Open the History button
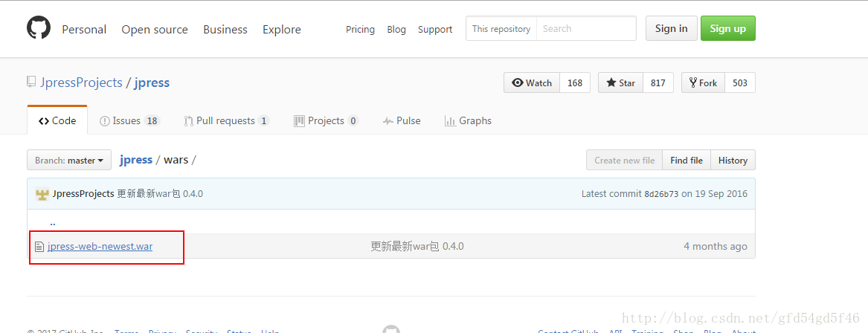Image resolution: width=868 pixels, height=333 pixels. [733, 160]
